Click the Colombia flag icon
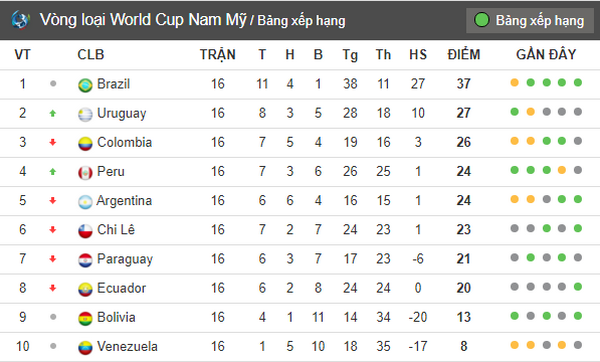The width and height of the screenshot is (600, 362). (x=85, y=143)
